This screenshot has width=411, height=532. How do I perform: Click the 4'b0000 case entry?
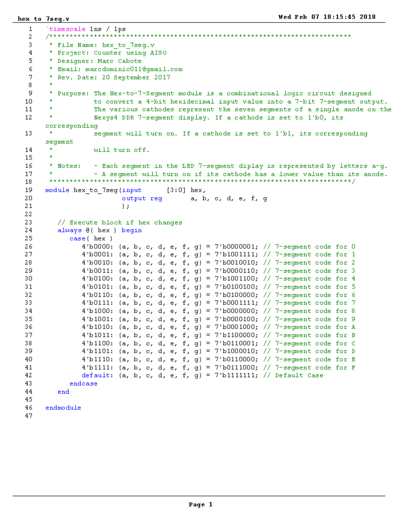coord(96,246)
